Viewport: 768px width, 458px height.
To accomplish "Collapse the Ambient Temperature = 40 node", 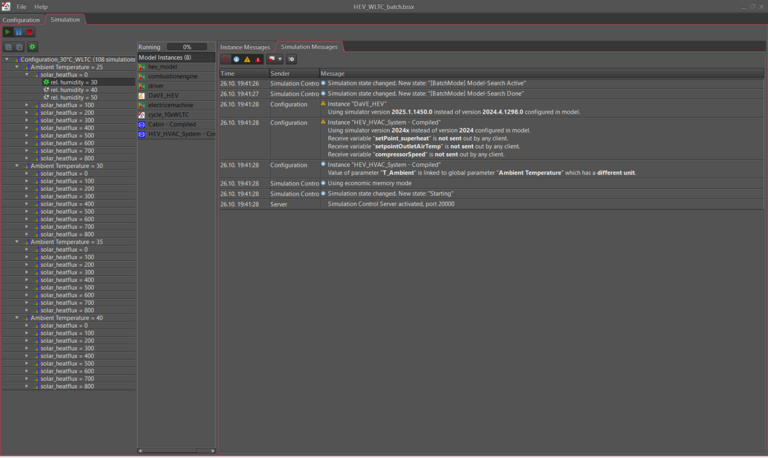I will pos(17,318).
